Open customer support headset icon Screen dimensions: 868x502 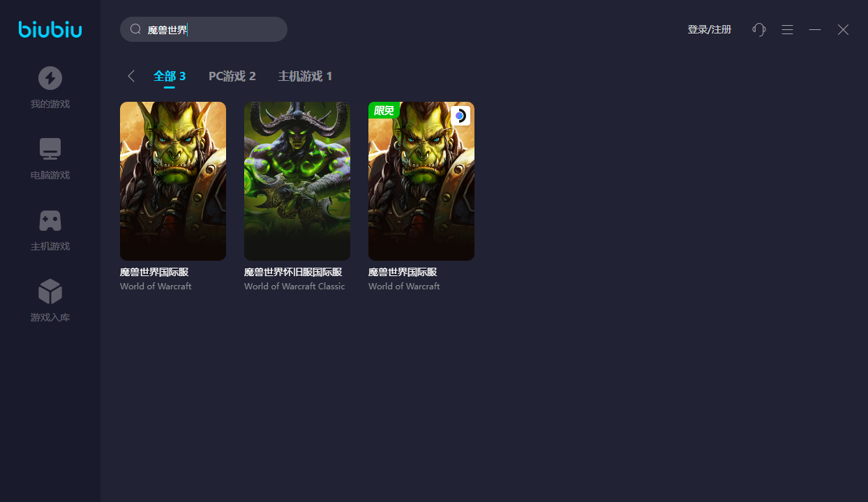[x=759, y=29]
